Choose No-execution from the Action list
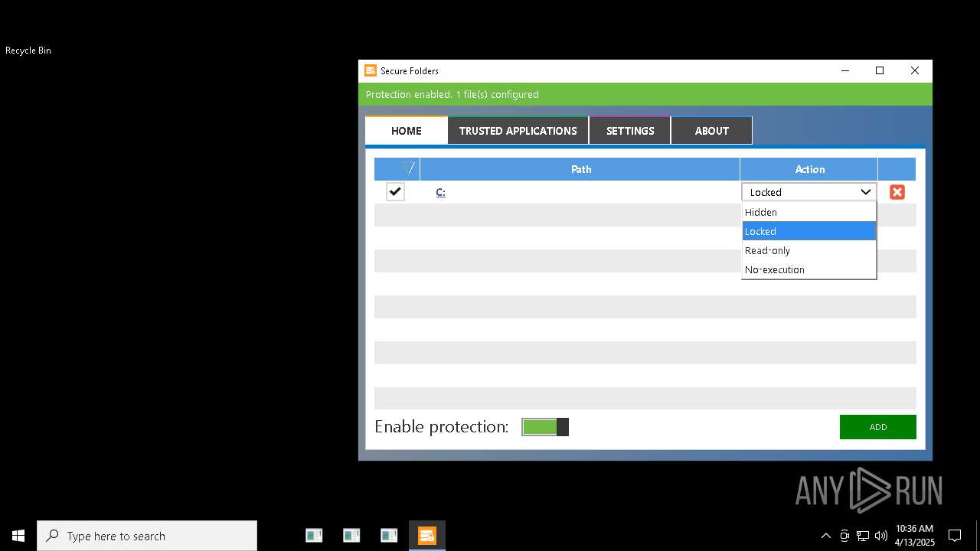 tap(809, 269)
